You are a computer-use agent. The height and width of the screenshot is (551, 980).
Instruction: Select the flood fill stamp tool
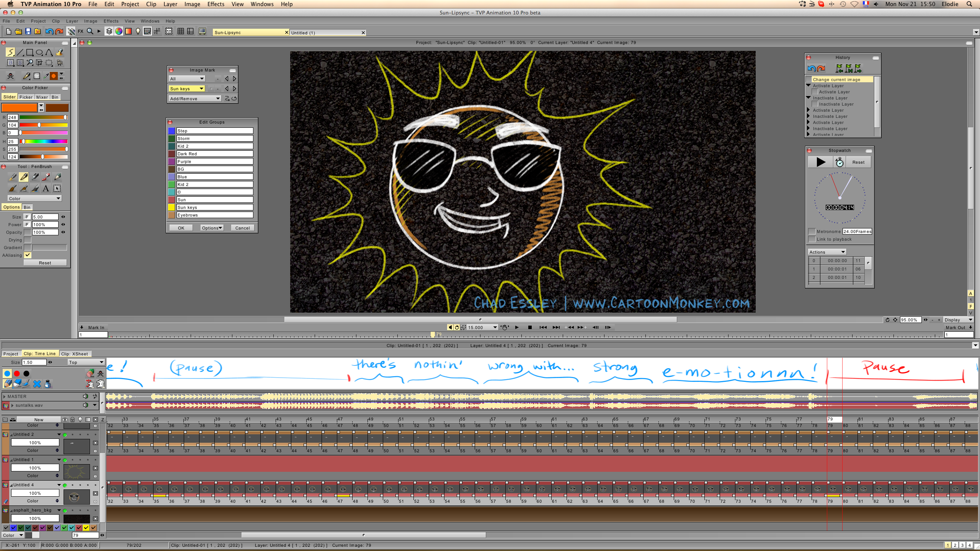[x=59, y=52]
